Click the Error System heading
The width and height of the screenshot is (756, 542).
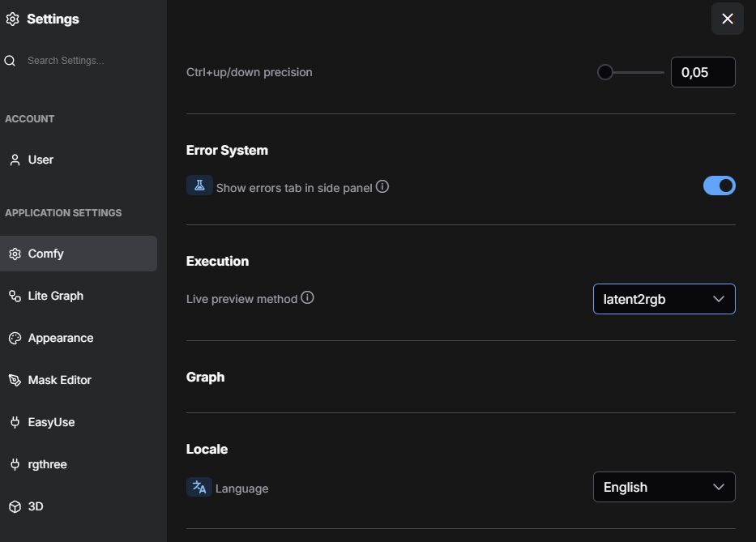click(227, 151)
